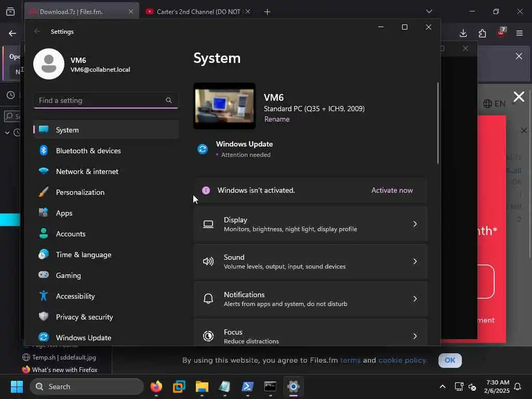Open PowerShell from the taskbar
The width and height of the screenshot is (532, 399).
(x=247, y=387)
